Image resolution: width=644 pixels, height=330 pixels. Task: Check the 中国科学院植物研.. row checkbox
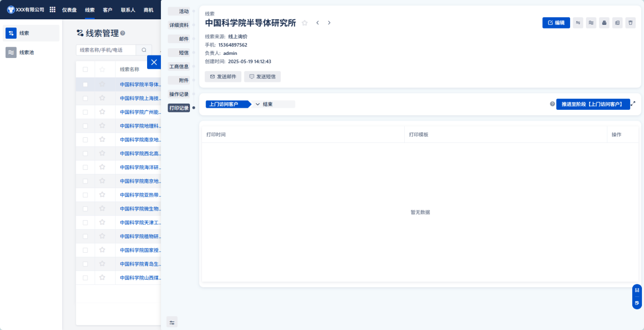coord(85,236)
